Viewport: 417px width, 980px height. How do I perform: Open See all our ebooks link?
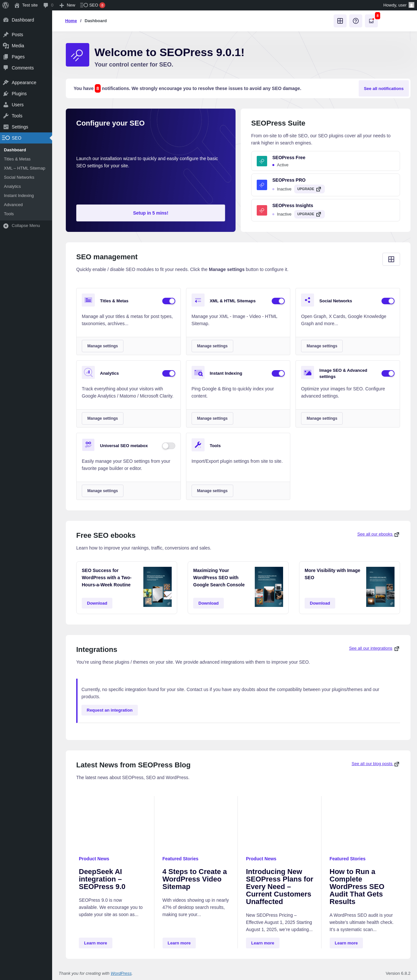[378, 534]
